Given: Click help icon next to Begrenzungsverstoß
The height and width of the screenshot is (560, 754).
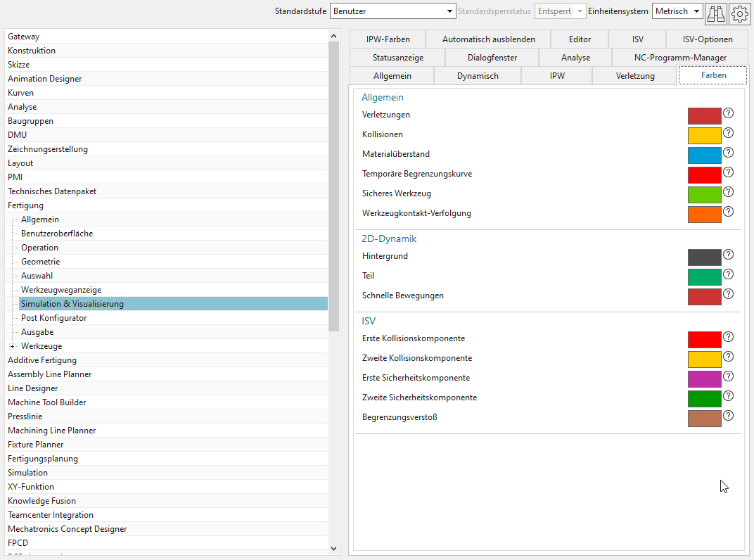Looking at the screenshot, I should [x=729, y=416].
